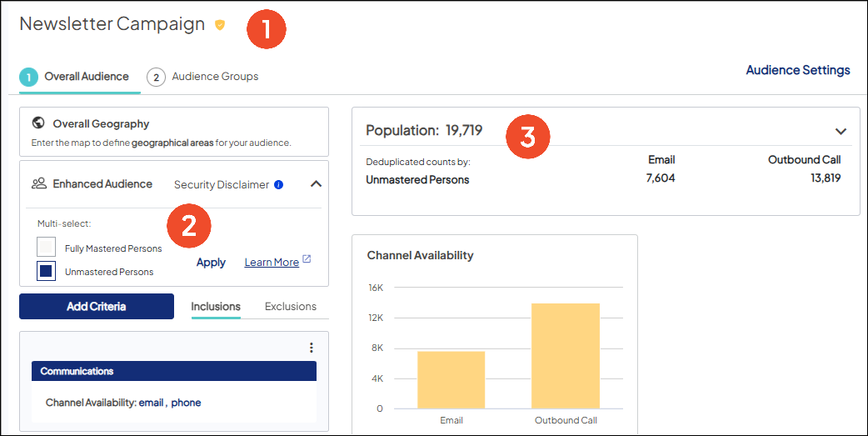Follow the Learn More link
Viewport: 868px width, 436px height.
272,262
